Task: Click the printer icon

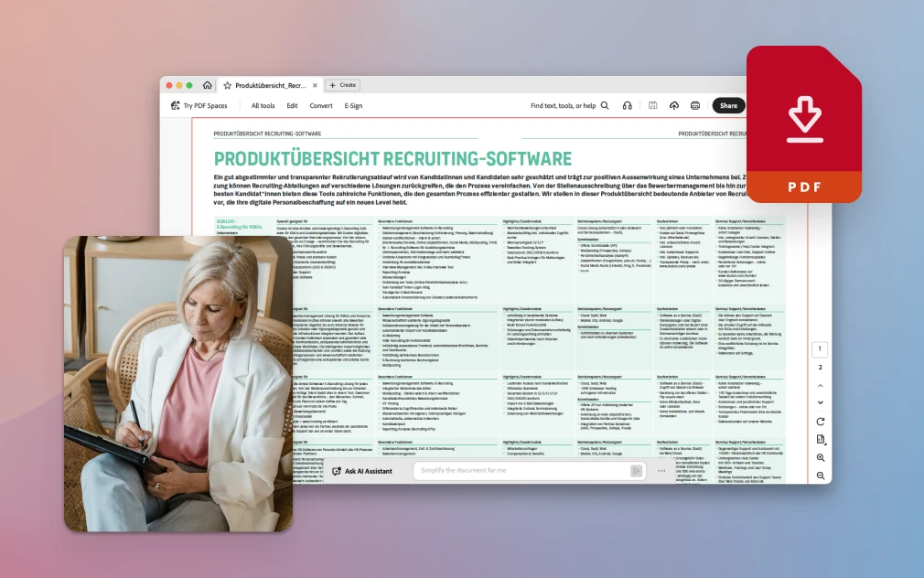Action: 695,105
